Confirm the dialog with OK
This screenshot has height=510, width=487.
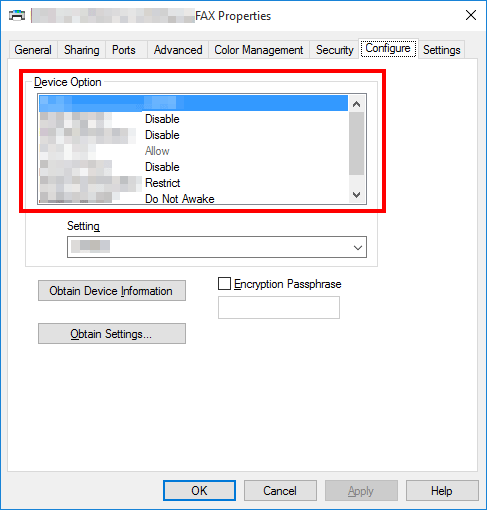(x=199, y=491)
